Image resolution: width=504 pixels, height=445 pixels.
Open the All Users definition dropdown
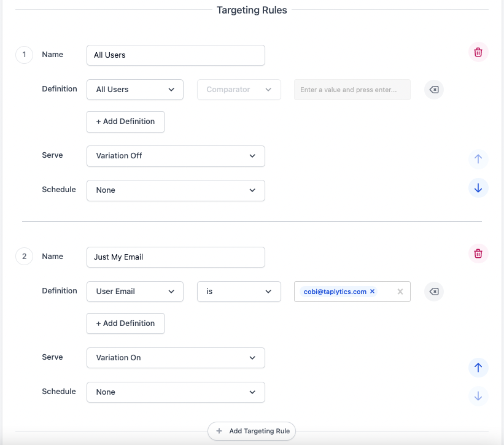click(x=135, y=90)
